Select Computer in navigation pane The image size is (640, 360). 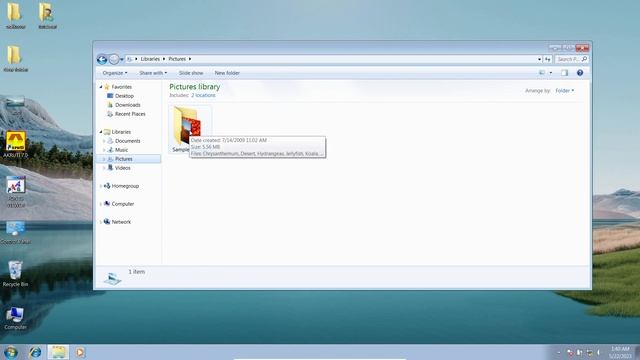tap(122, 204)
